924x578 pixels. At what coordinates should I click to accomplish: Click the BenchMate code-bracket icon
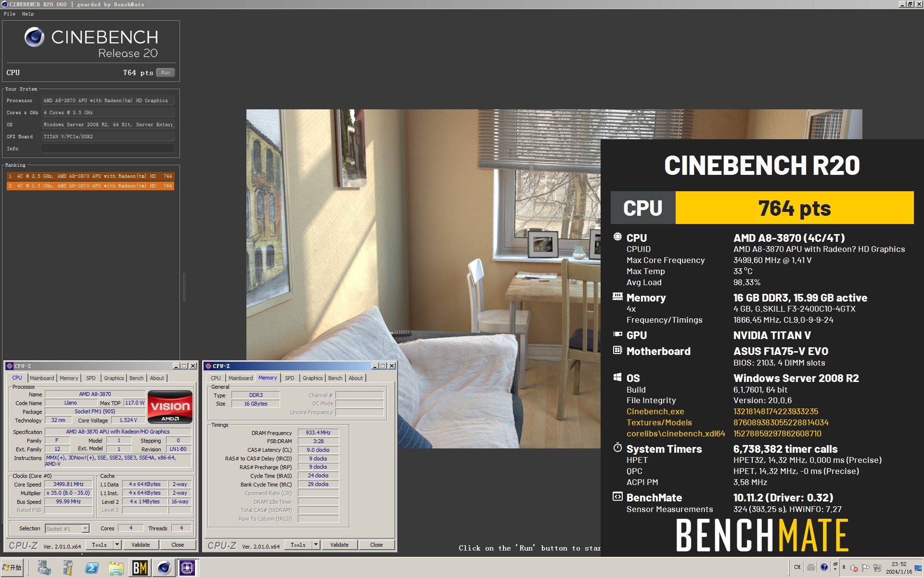pos(617,497)
